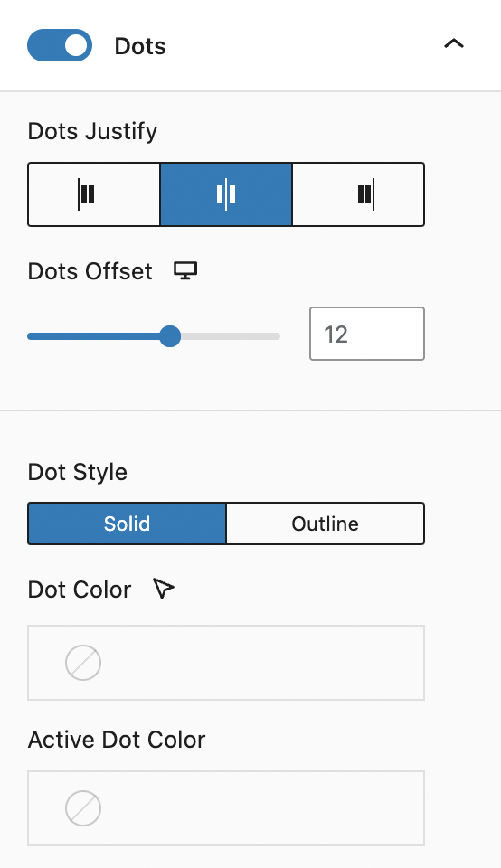The height and width of the screenshot is (868, 501).
Task: Click the Dots Offset label
Action: (90, 271)
